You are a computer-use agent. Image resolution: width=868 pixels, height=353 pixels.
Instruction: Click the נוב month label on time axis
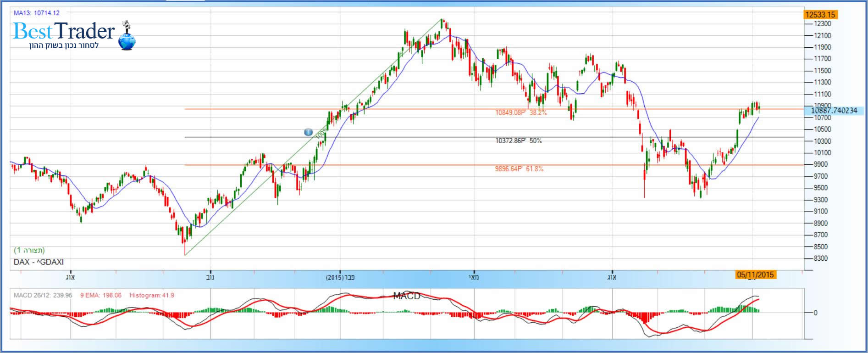click(210, 277)
